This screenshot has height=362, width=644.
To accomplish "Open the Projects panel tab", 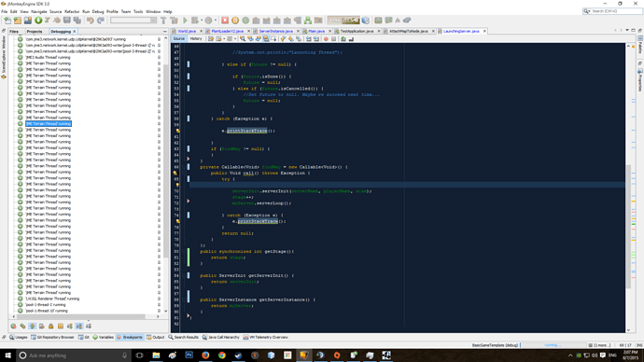I will click(35, 31).
